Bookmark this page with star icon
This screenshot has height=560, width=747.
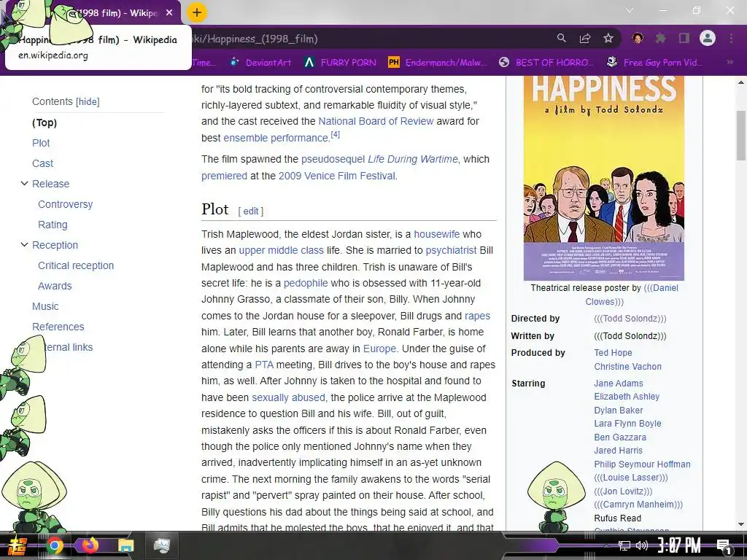click(x=608, y=38)
